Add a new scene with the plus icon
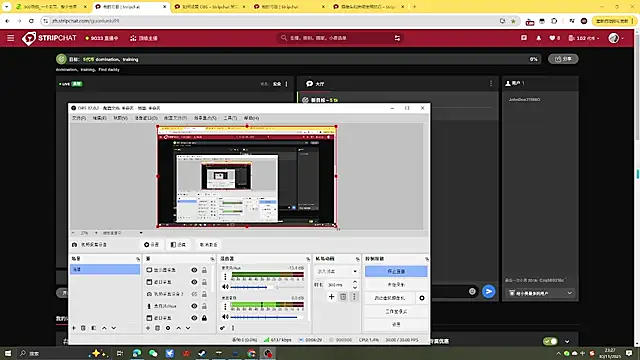Screen dimensions: 640x360 (74, 328)
